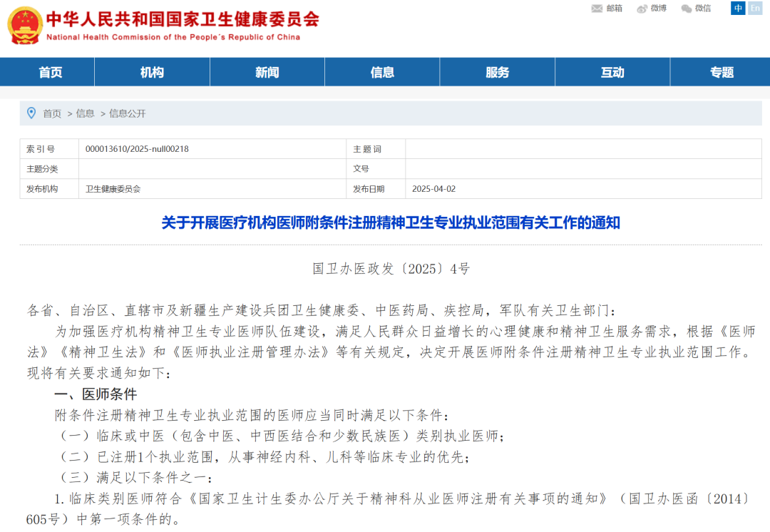Click the 微信 text link
The height and width of the screenshot is (532, 770).
tap(703, 9)
